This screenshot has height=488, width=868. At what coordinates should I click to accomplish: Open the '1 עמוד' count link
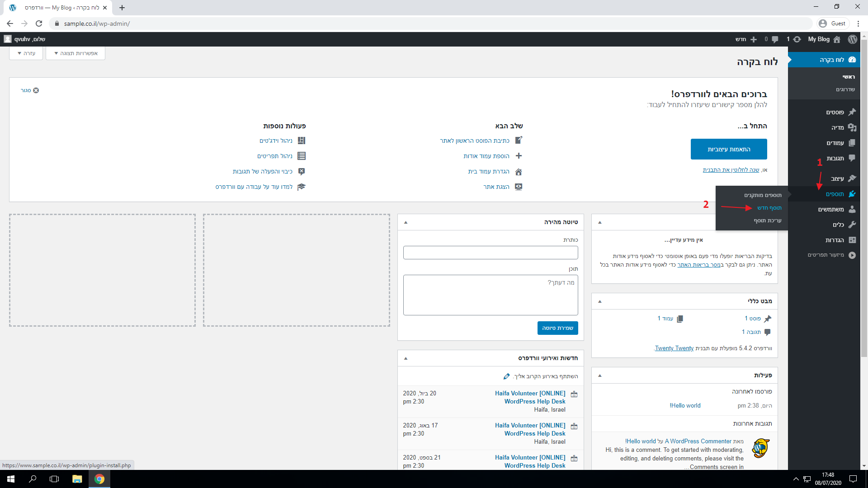665,319
